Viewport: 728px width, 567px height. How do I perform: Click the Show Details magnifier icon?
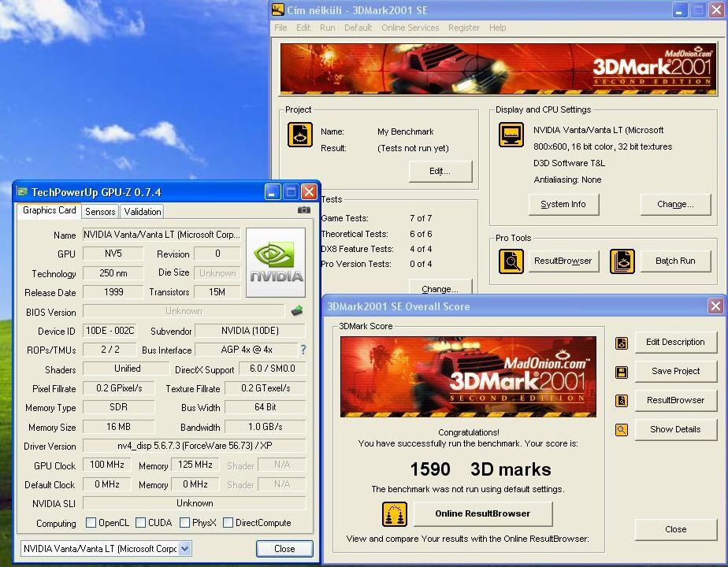pos(622,430)
